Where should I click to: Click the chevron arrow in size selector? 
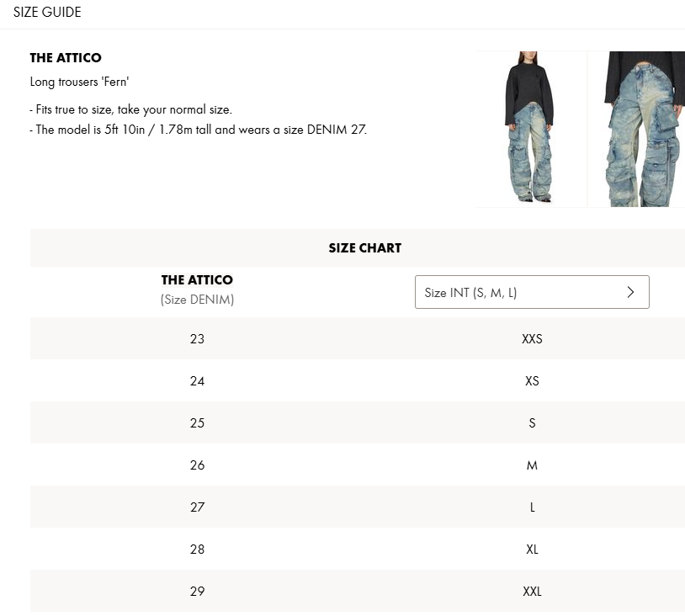pos(630,292)
